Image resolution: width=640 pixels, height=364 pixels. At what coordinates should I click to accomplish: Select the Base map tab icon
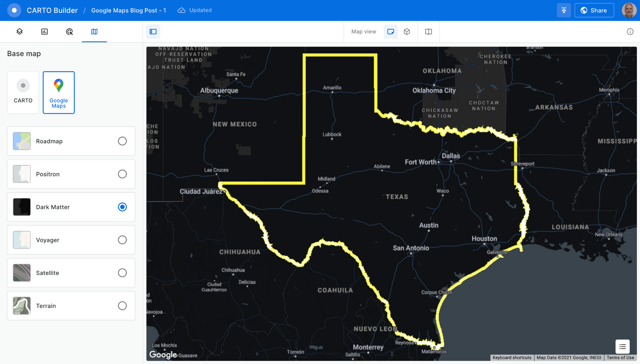(94, 31)
